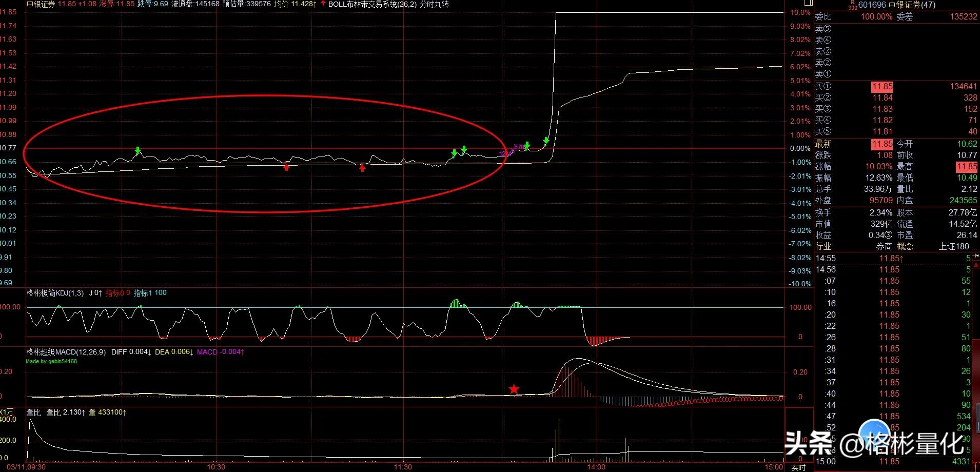Click the 实时 button below the chart
Screen dimensions: 980x472
[798, 467]
